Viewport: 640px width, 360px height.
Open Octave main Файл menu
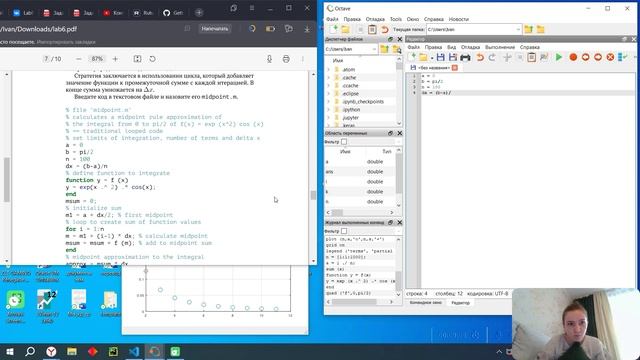point(332,19)
